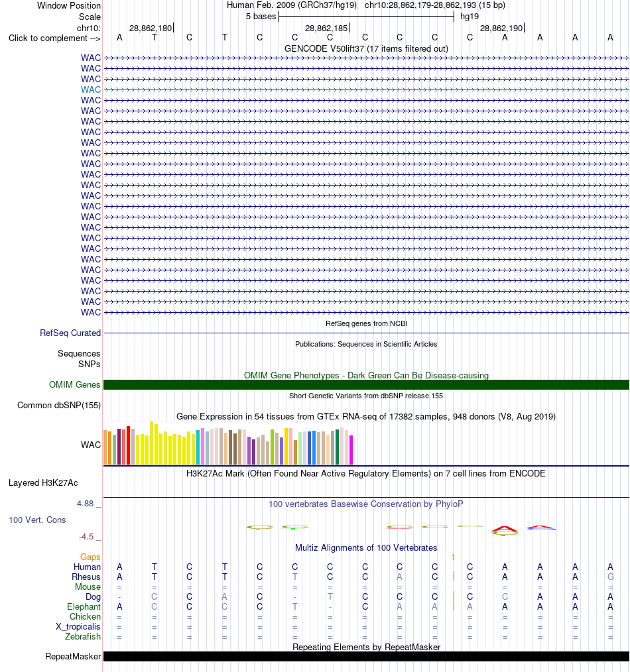Open 'Short Genetic Variants from dbSNP release 155'
The width and height of the screenshot is (630, 672).
(x=366, y=396)
